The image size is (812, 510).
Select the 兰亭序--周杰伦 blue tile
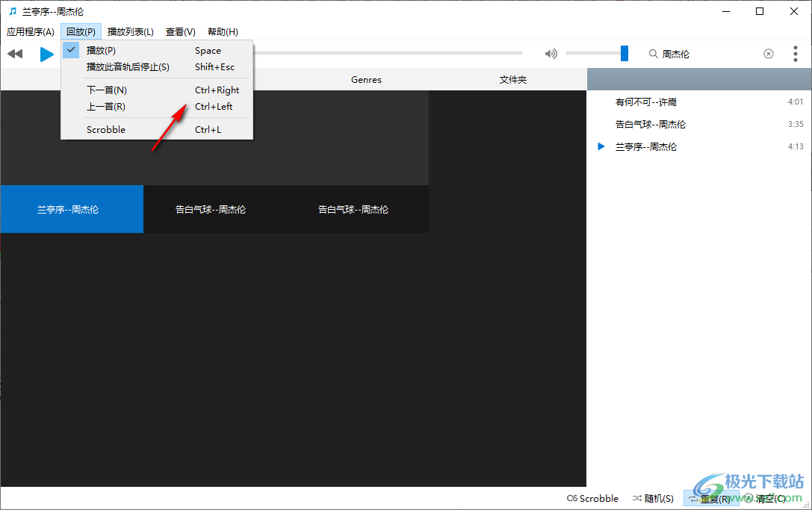(72, 209)
